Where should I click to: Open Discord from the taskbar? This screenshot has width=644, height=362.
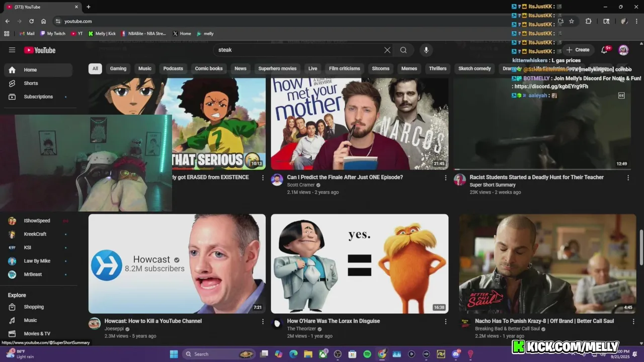(x=456, y=354)
